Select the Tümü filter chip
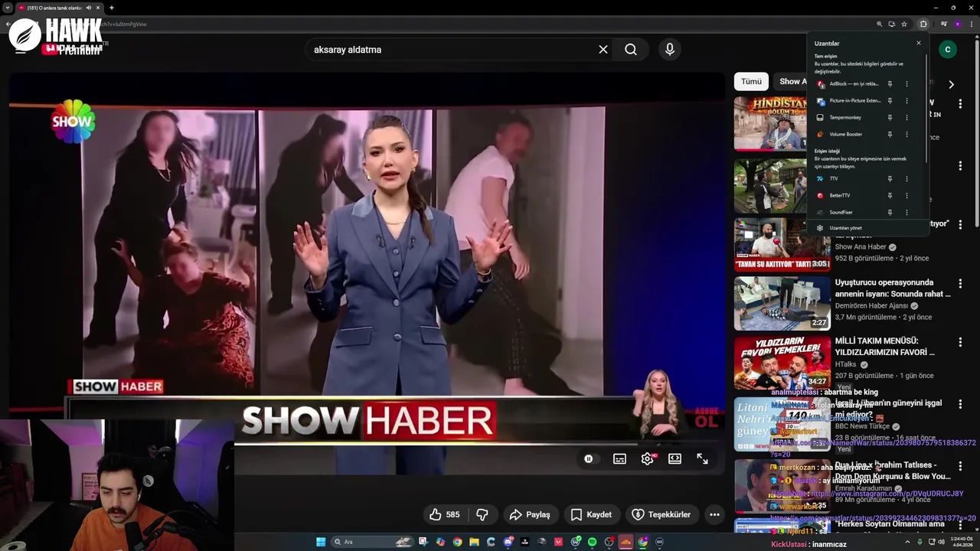 tap(751, 82)
